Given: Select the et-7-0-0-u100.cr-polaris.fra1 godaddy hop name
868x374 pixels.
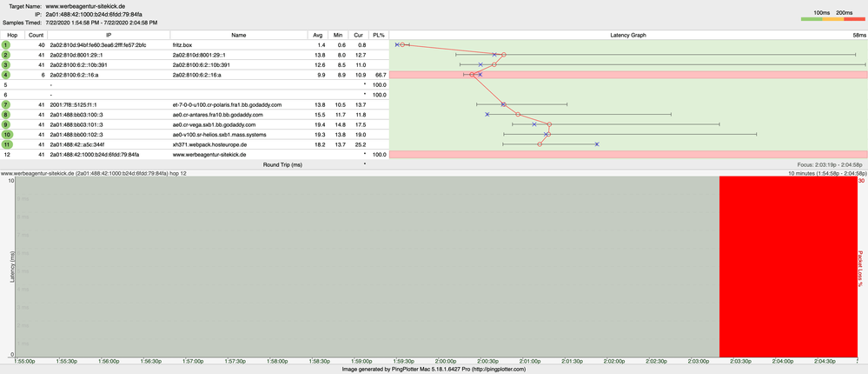Looking at the screenshot, I should 228,104.
